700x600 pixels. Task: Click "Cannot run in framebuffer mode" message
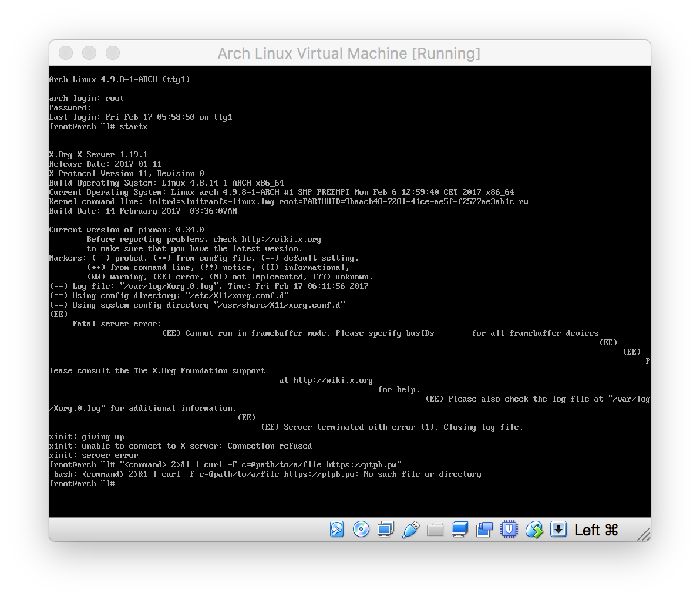381,333
